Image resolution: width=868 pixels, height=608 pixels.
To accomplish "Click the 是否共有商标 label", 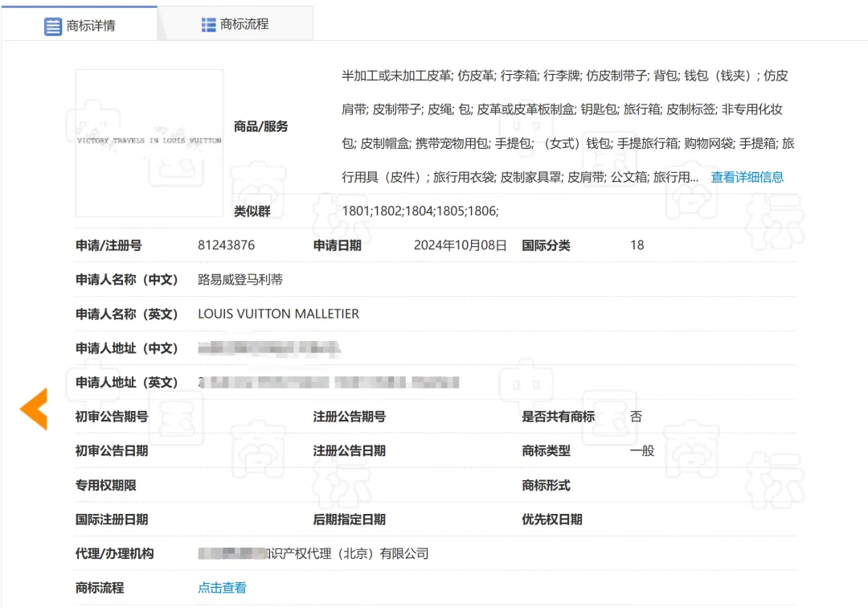I will pos(558,417).
